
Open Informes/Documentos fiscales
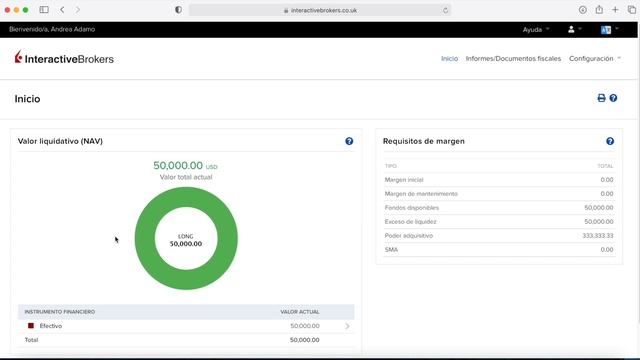pyautogui.click(x=513, y=58)
